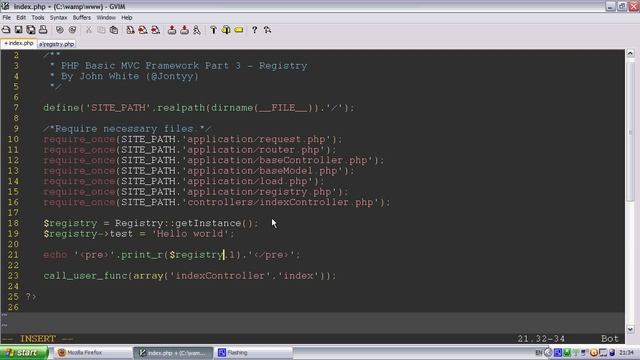Viewport: 640px width, 360px height.
Task: Open the Help menu
Action: pos(127,18)
